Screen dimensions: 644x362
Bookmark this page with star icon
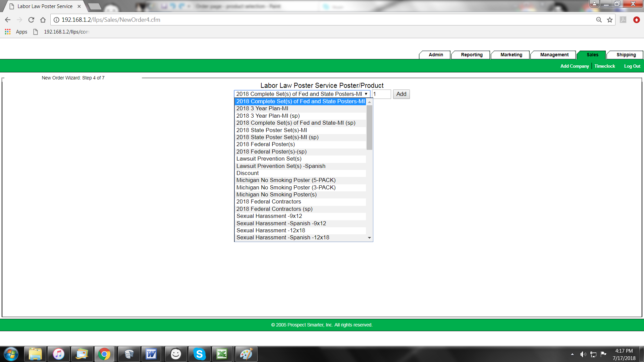click(x=610, y=20)
